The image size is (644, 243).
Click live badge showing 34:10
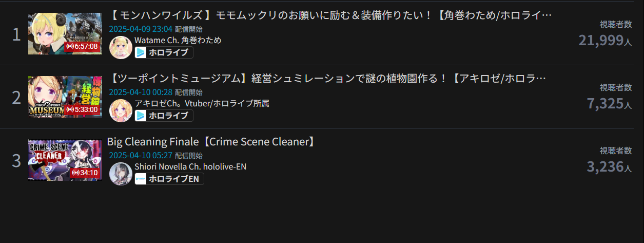tap(84, 173)
